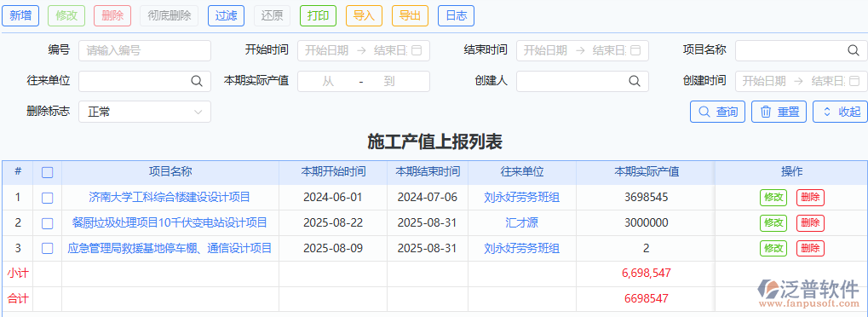Open link 济南大学工科综合楼建设设计项目
868x317 pixels.
pyautogui.click(x=170, y=197)
